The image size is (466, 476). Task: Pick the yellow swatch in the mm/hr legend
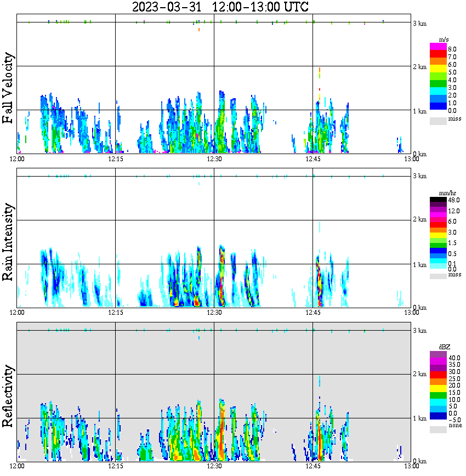438,235
